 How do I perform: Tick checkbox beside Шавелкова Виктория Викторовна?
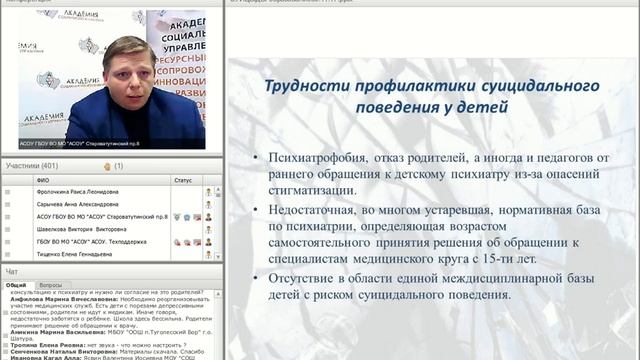point(7,229)
